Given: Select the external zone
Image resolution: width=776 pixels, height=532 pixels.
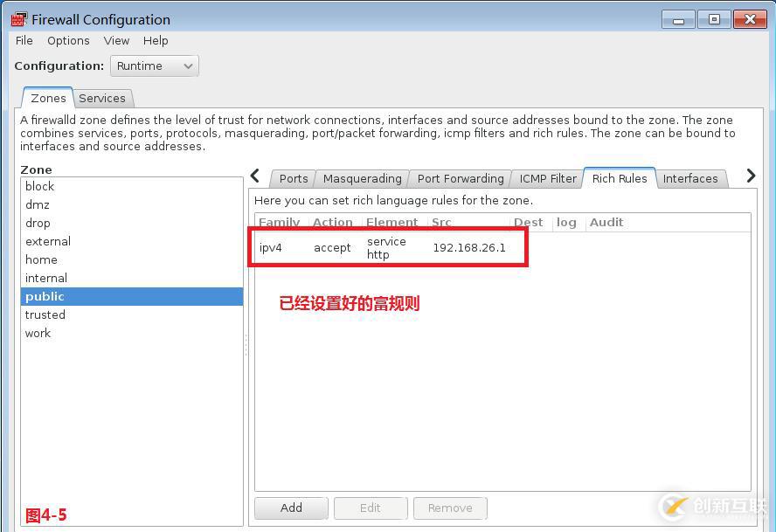Looking at the screenshot, I should (x=132, y=241).
